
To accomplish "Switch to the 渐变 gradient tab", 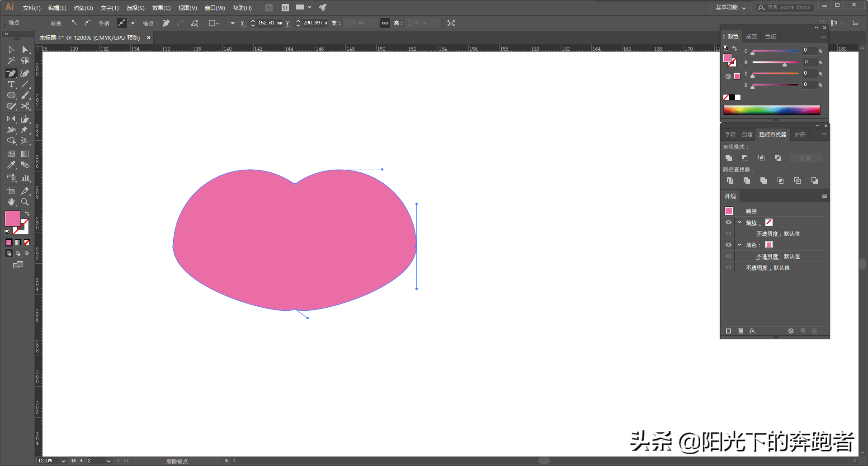I will (x=751, y=37).
